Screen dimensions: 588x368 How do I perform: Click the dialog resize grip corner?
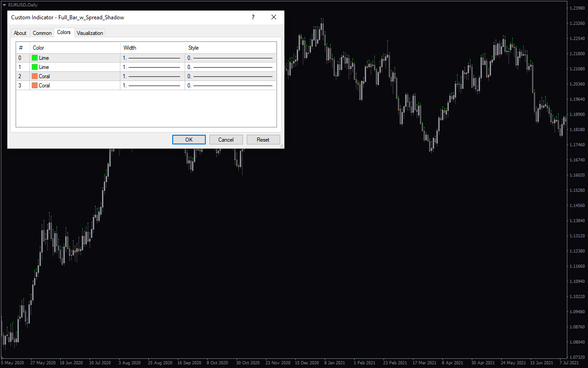[x=281, y=146]
